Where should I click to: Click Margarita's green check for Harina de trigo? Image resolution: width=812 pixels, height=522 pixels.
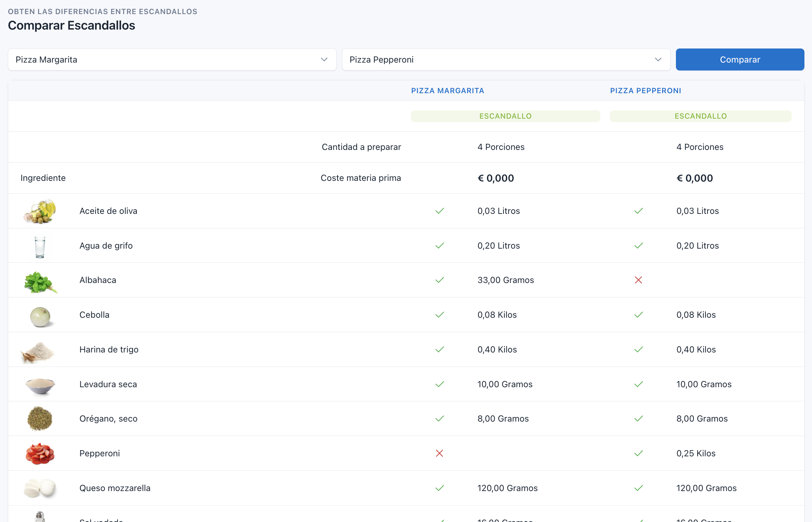click(x=440, y=349)
